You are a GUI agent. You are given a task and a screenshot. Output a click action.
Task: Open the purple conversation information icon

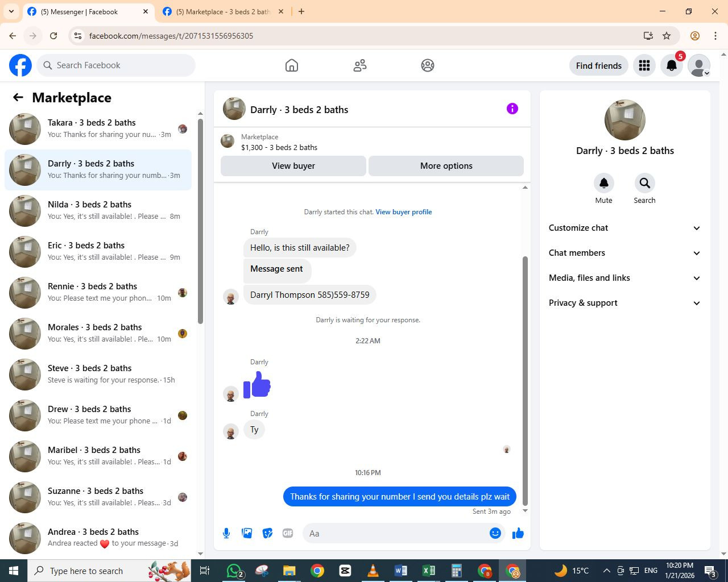click(512, 109)
